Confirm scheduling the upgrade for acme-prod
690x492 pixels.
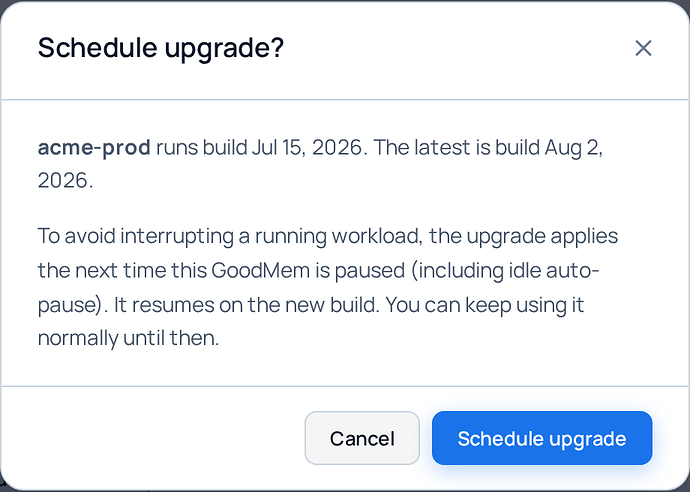(542, 438)
